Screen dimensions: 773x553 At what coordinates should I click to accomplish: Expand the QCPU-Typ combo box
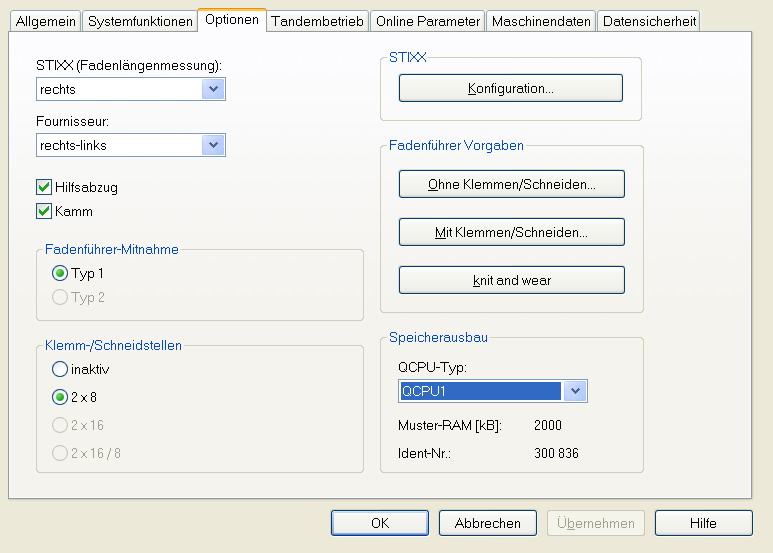[575, 391]
